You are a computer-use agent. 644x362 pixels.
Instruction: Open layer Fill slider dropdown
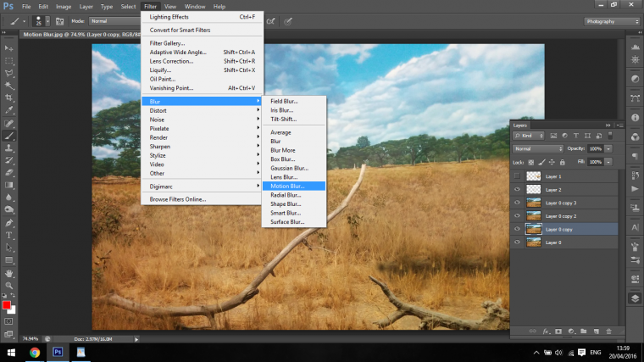pos(608,162)
